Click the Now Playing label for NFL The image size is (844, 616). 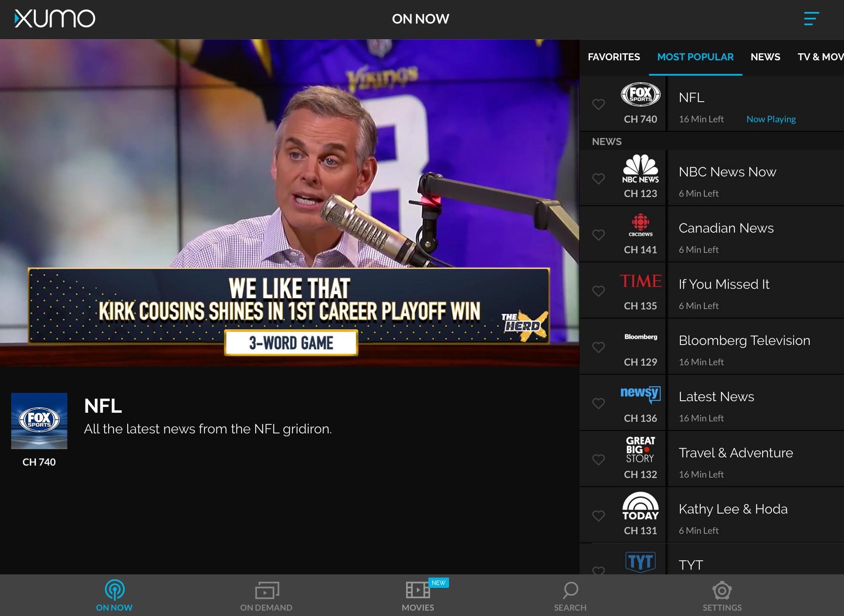click(771, 119)
